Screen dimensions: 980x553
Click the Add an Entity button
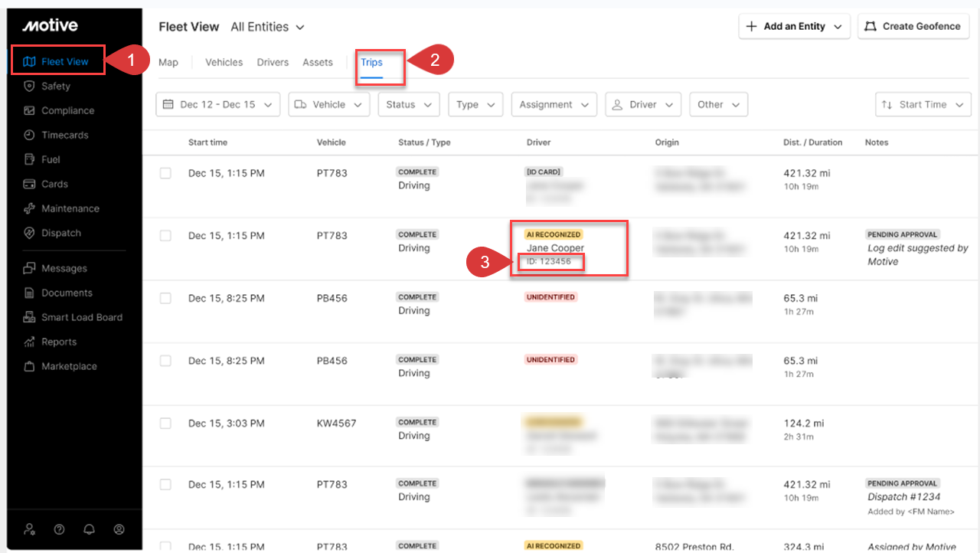tap(794, 26)
